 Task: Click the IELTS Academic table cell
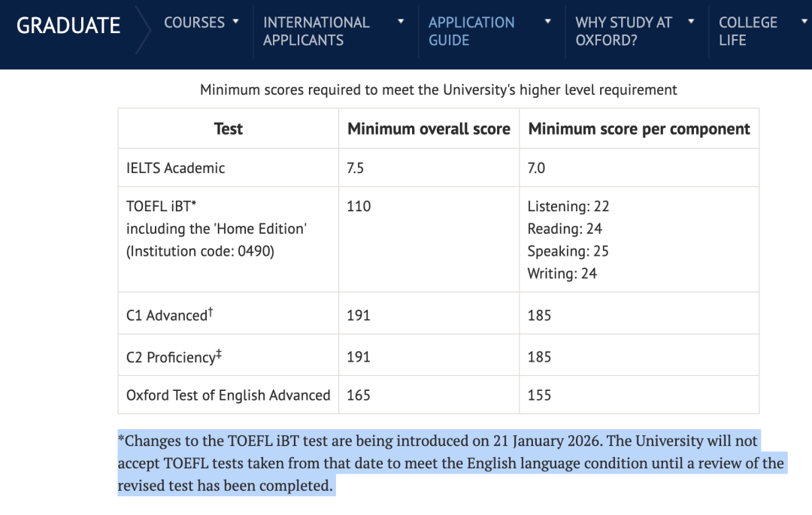point(176,168)
